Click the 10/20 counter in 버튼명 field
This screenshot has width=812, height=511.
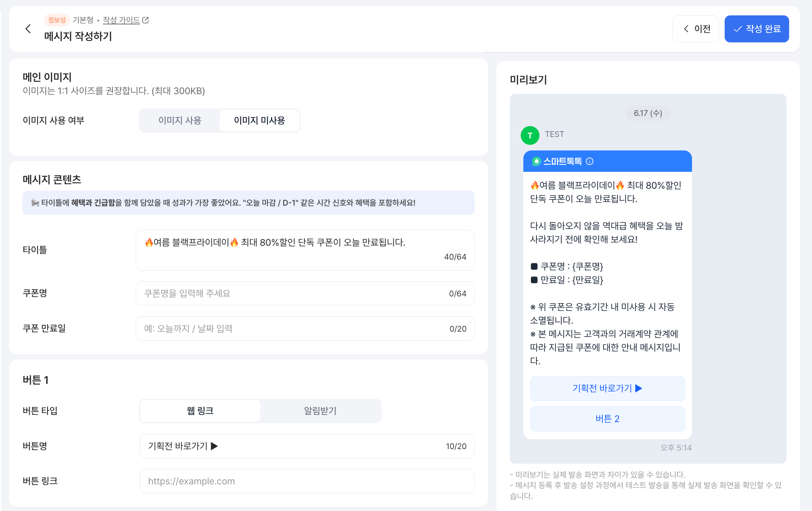[456, 446]
